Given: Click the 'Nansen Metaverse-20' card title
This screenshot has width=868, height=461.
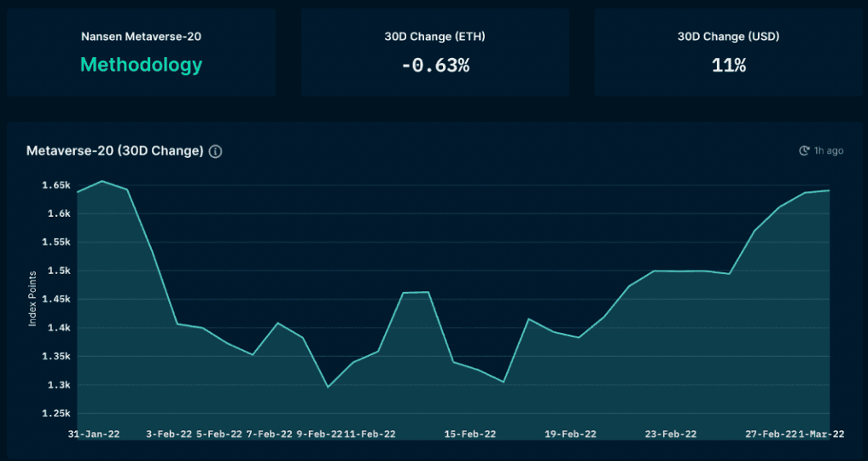Looking at the screenshot, I should click(x=141, y=37).
